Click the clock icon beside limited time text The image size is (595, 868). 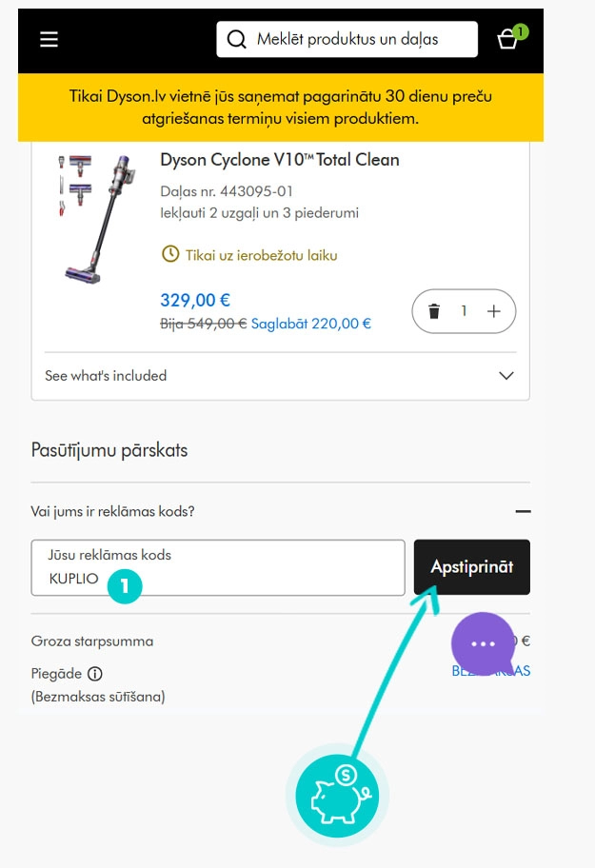[x=169, y=253]
